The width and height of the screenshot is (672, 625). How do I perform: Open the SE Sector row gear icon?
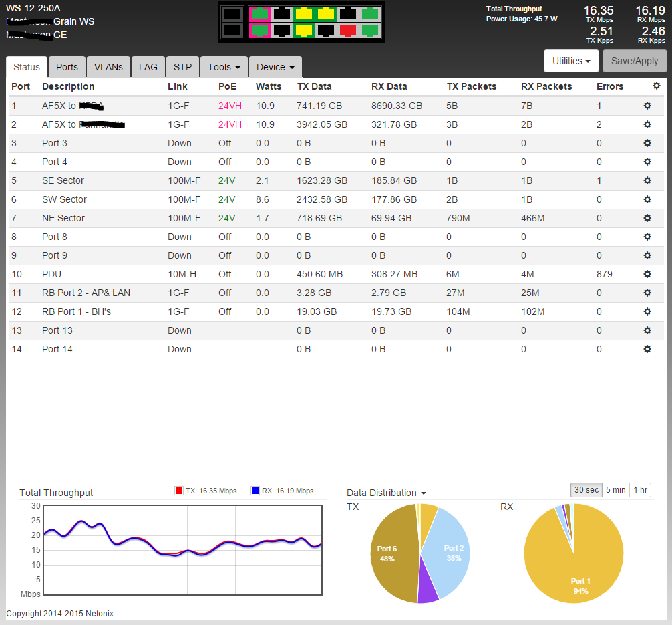pos(647,180)
